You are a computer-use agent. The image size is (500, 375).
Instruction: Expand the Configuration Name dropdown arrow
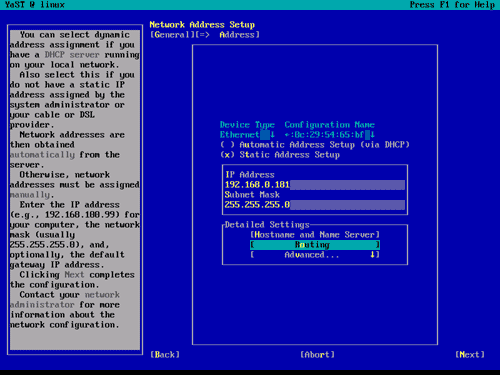[x=372, y=135]
